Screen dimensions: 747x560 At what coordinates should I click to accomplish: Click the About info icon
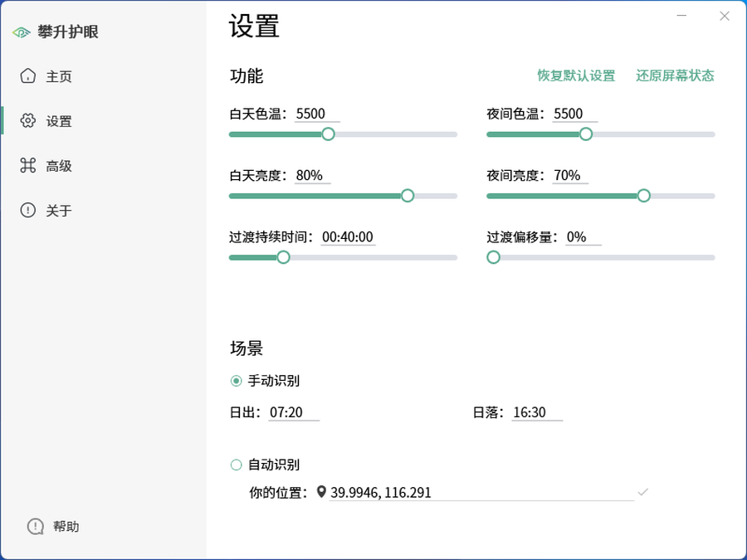[28, 211]
